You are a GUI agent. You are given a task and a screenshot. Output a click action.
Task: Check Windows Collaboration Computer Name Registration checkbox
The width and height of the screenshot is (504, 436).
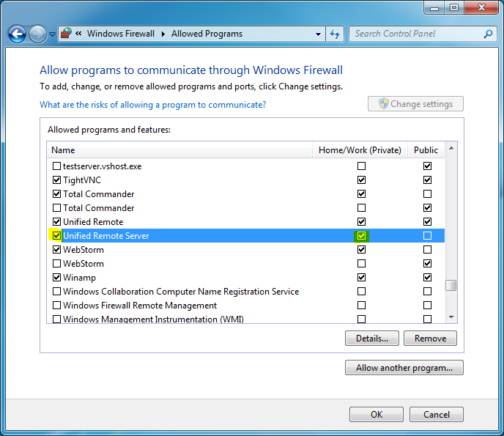coord(56,291)
